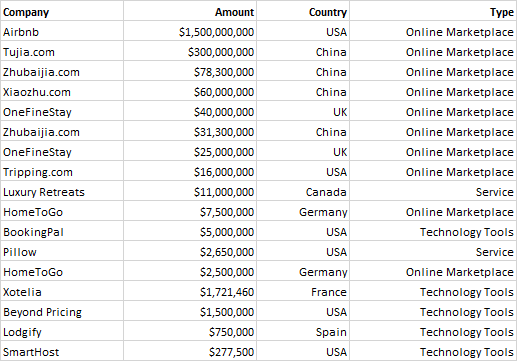The height and width of the screenshot is (361, 517).
Task: Click the Tripping.com company cell
Action: click(x=62, y=171)
